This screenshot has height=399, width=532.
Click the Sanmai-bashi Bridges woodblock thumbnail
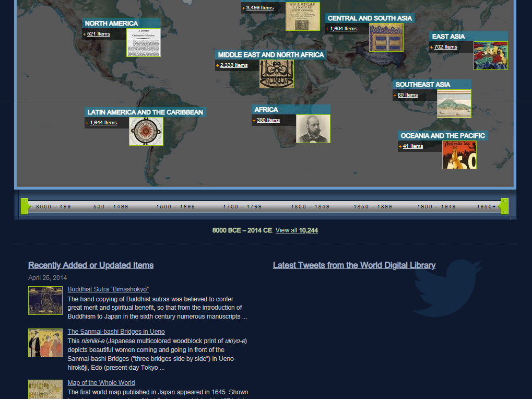(45, 343)
